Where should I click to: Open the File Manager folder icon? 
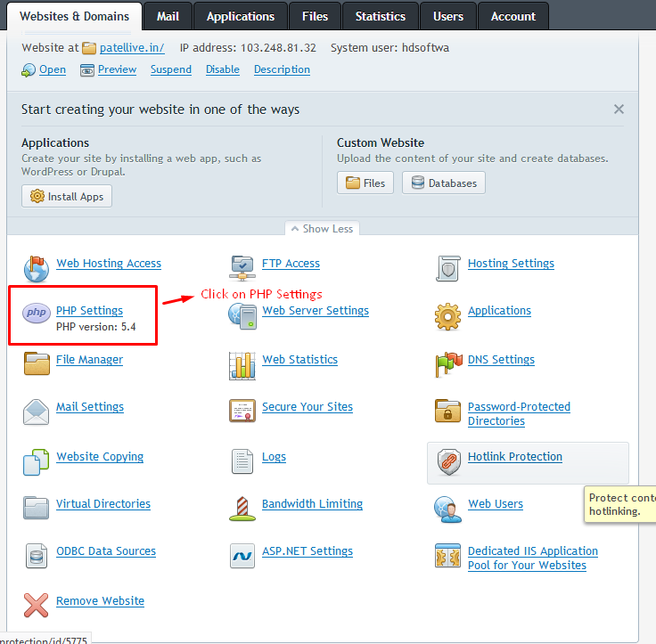37,363
